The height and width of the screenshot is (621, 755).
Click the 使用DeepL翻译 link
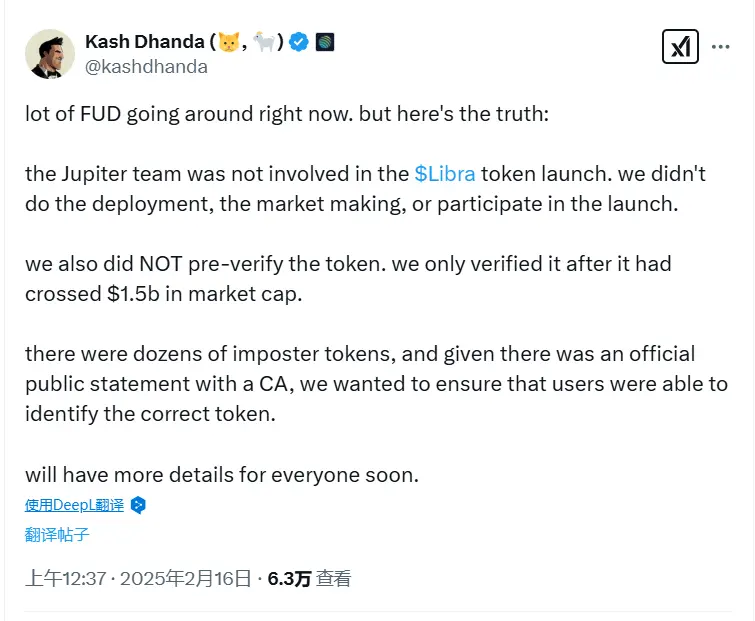pos(75,505)
